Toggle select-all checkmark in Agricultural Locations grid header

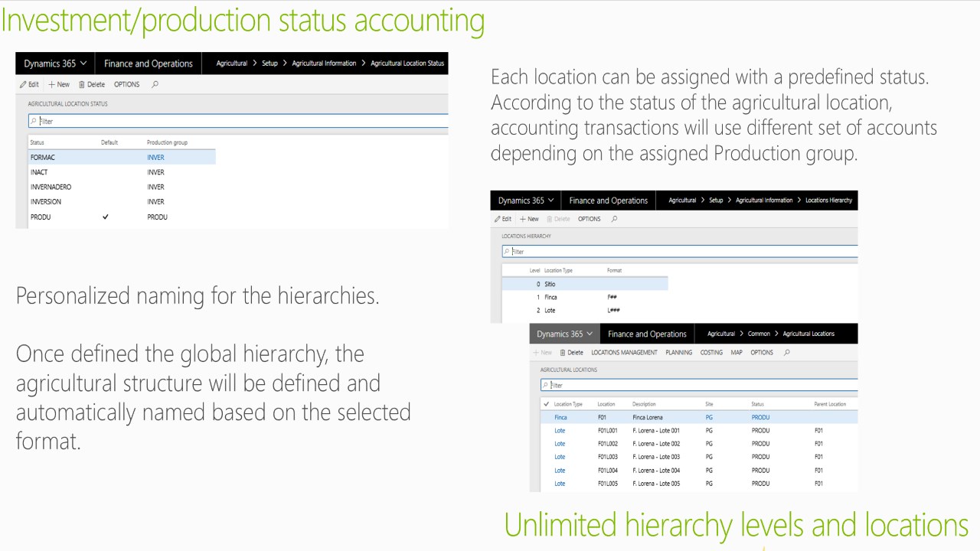(x=546, y=404)
